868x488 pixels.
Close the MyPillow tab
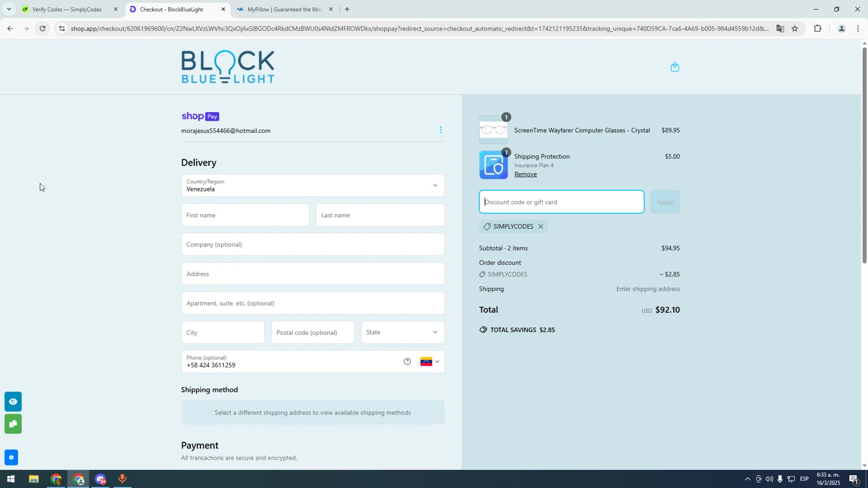(x=331, y=9)
